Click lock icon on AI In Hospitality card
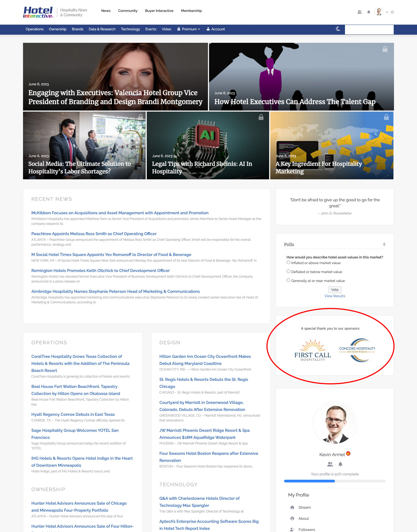This screenshot has width=417, height=532. pyautogui.click(x=261, y=117)
